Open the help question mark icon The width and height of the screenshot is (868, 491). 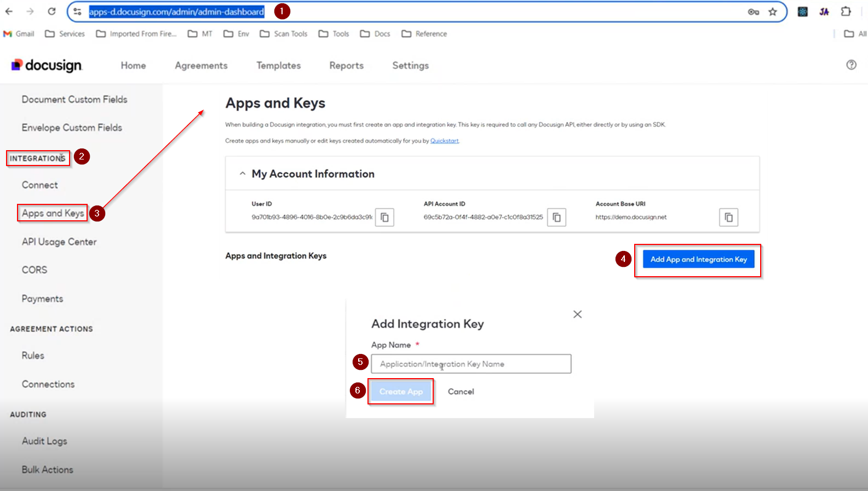851,65
